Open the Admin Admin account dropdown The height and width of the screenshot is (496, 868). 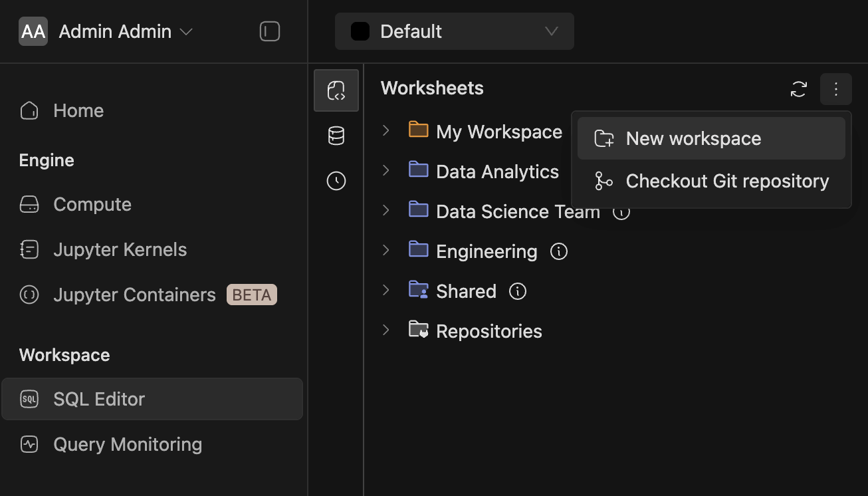[x=126, y=31]
